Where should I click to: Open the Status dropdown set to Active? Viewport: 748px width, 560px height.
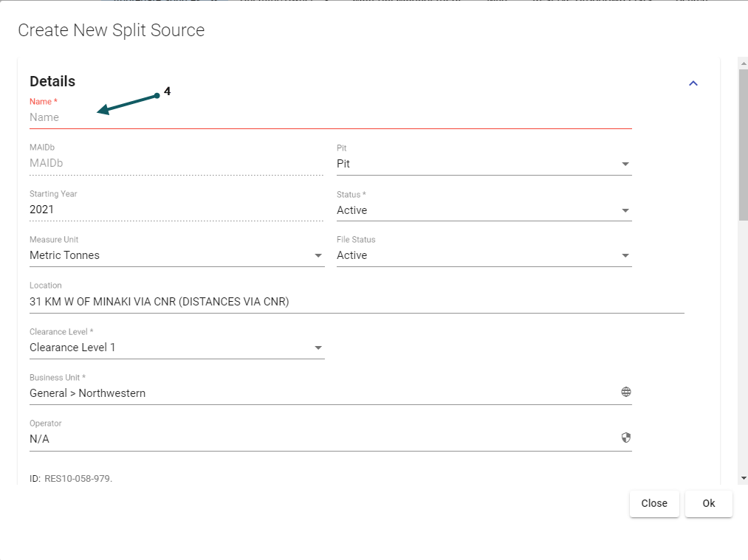click(x=484, y=210)
